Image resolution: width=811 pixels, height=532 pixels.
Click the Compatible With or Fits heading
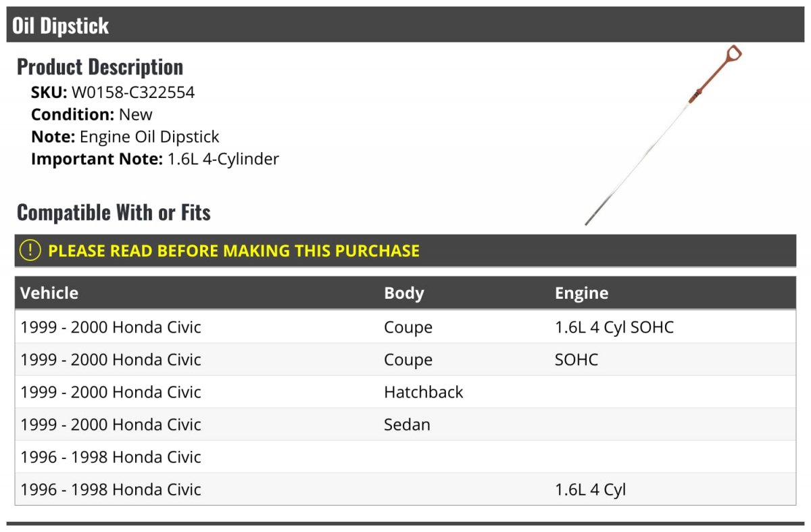[114, 213]
